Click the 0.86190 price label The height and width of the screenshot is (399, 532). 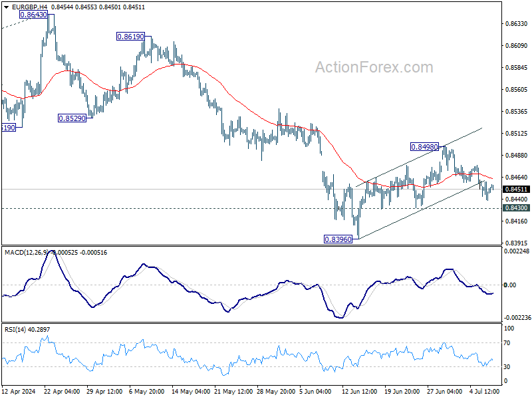(x=130, y=37)
